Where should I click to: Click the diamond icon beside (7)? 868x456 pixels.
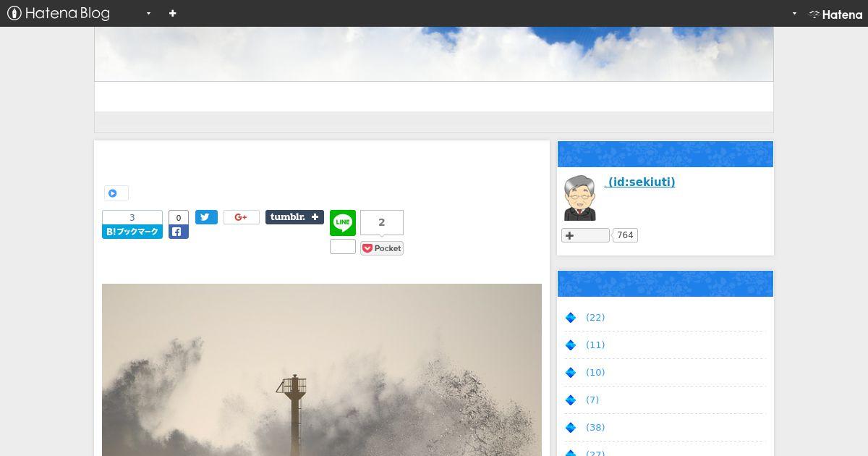click(571, 400)
